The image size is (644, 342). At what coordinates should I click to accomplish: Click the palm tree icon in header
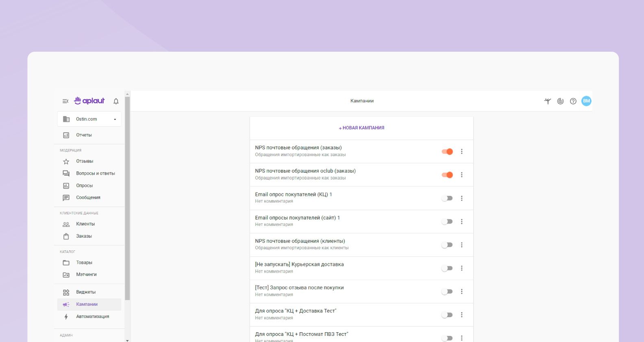[x=548, y=101]
